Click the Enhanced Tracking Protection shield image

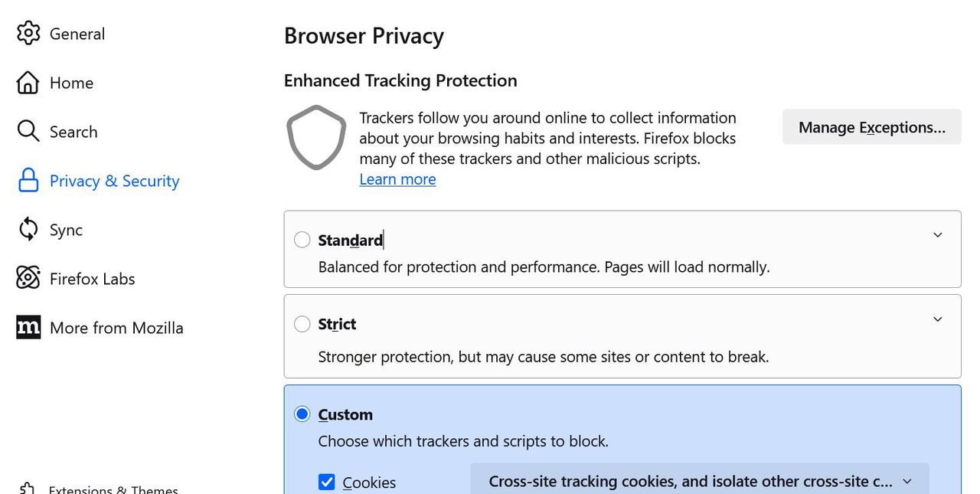[x=316, y=137]
